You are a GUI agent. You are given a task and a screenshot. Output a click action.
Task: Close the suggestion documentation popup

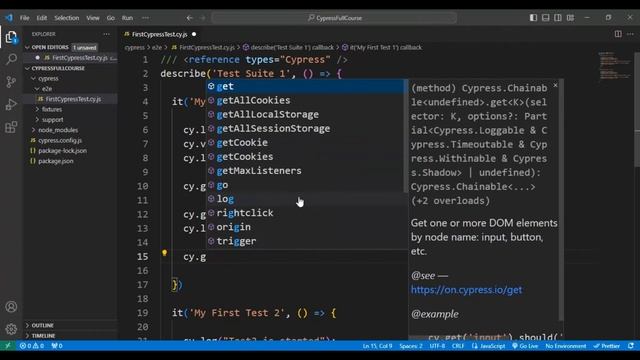pyautogui.click(x=555, y=85)
